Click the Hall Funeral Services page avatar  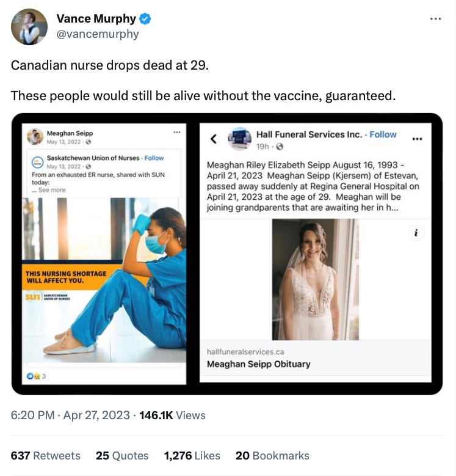point(239,139)
